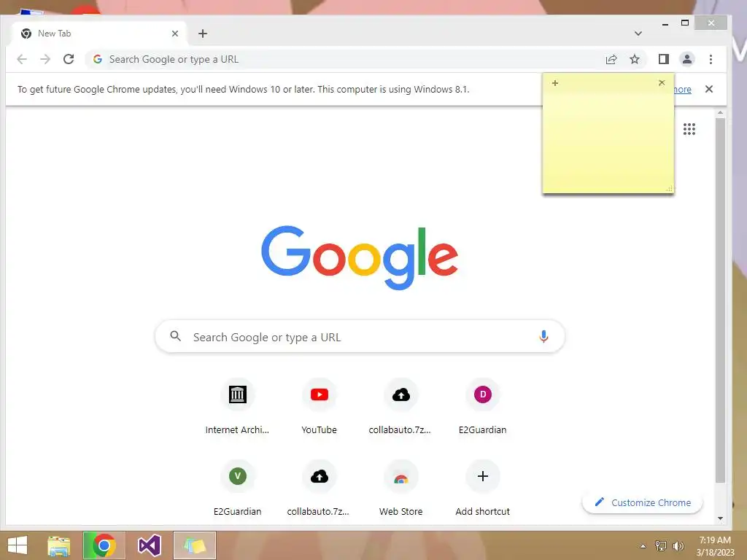
Task: Open the E2Guardian shortcut with D icon
Action: (x=483, y=407)
